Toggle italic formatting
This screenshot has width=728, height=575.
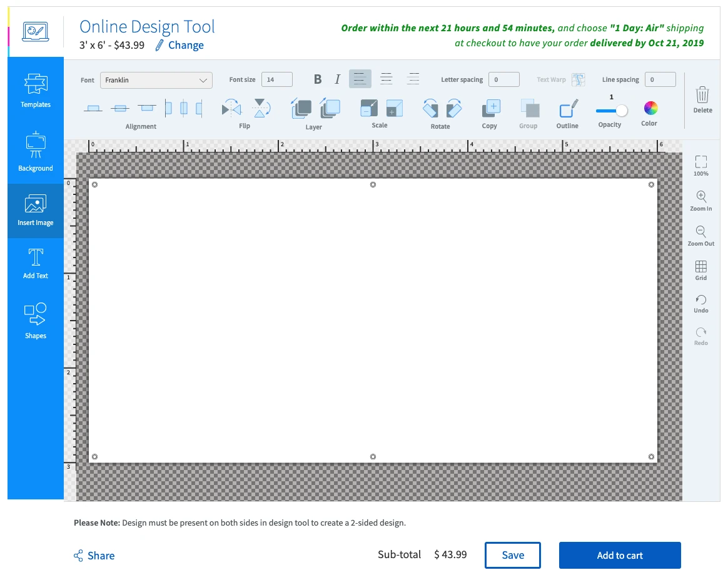338,79
